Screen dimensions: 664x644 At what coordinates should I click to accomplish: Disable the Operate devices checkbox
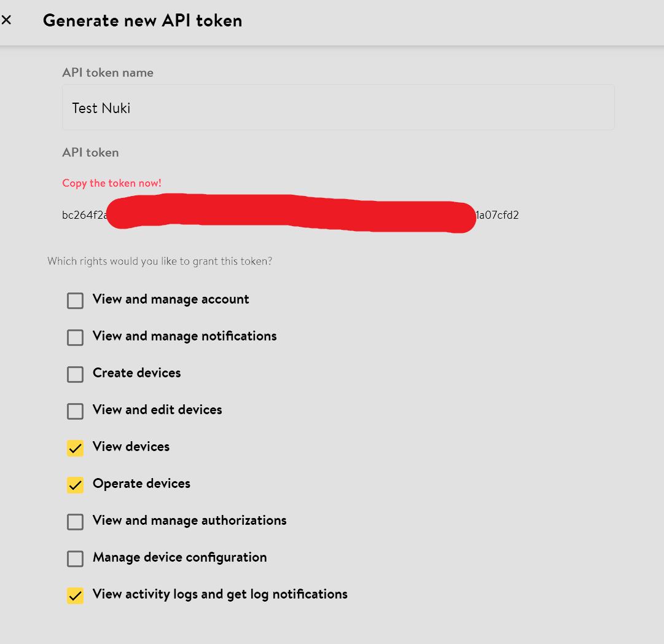75,485
